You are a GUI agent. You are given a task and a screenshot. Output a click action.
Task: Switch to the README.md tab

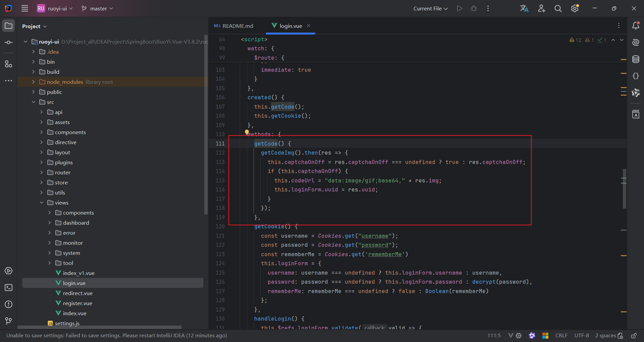click(x=234, y=26)
